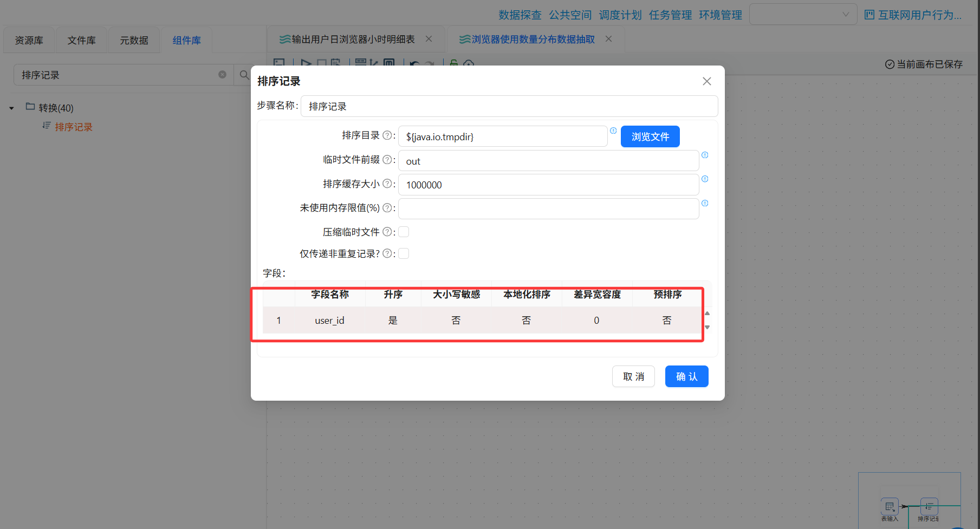Click blue info icon right of 临时文件前缀 input
The width and height of the screenshot is (980, 529).
[705, 155]
